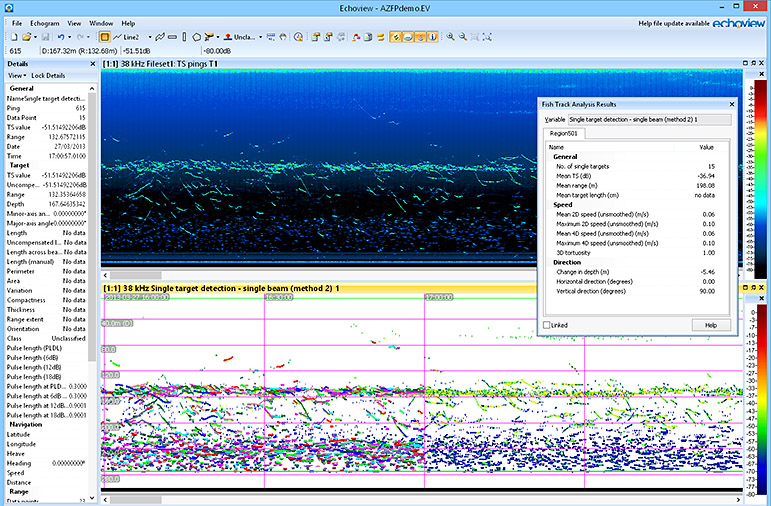Open the Redo history dropdown arrow
Screen dimensions: 771x506
pos(89,37)
